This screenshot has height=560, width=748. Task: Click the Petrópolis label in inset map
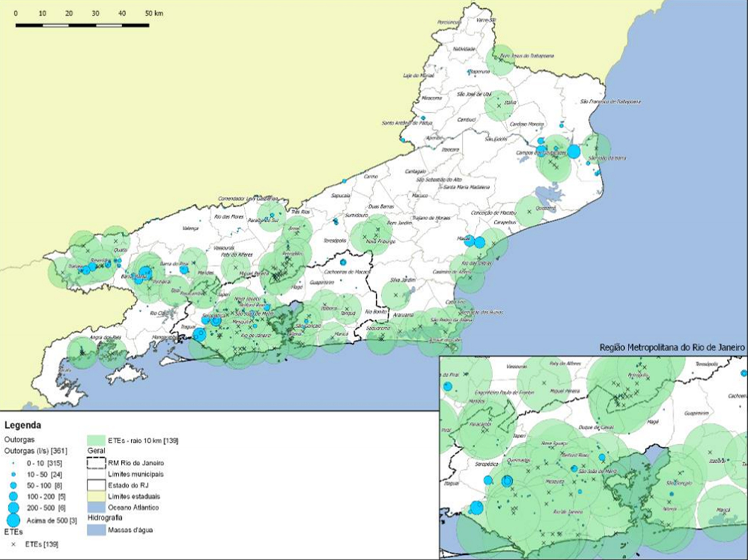pos(638,375)
